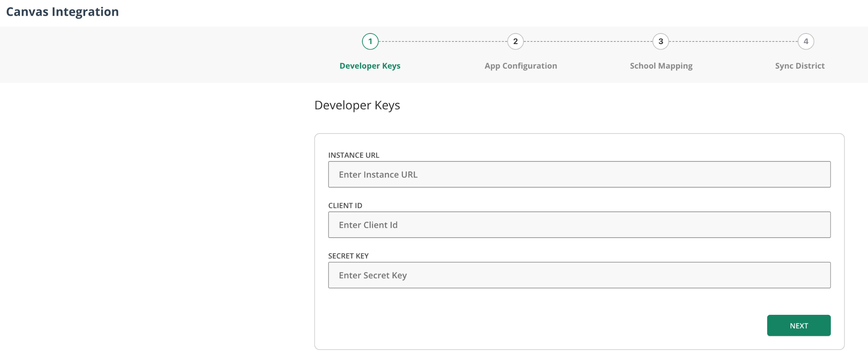Click step 2 circle in wizard stepper
This screenshot has width=868, height=358.
point(515,42)
